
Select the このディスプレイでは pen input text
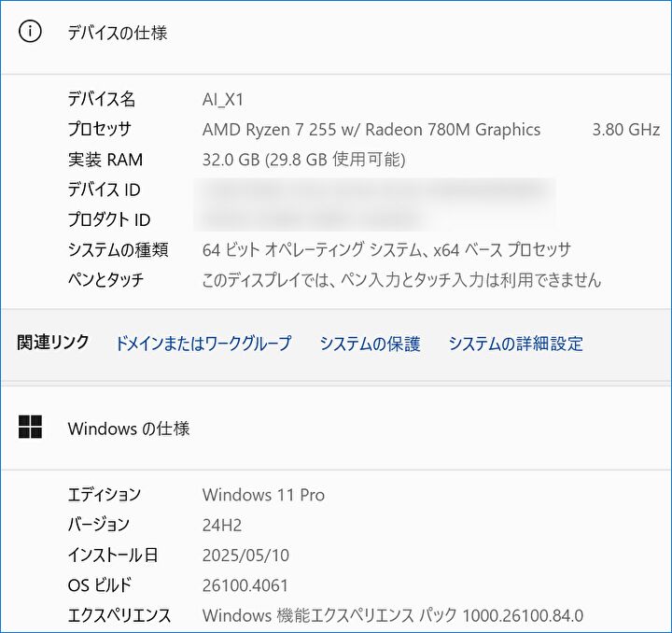tap(401, 280)
